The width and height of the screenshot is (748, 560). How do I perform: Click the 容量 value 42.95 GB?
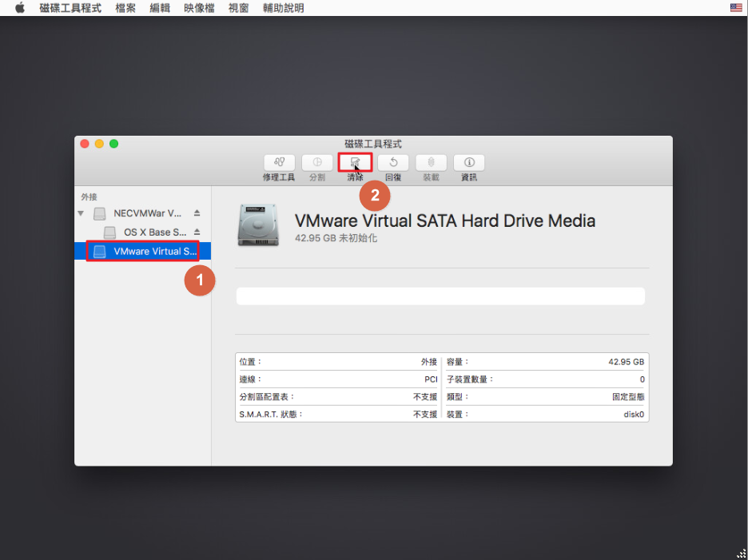(627, 362)
